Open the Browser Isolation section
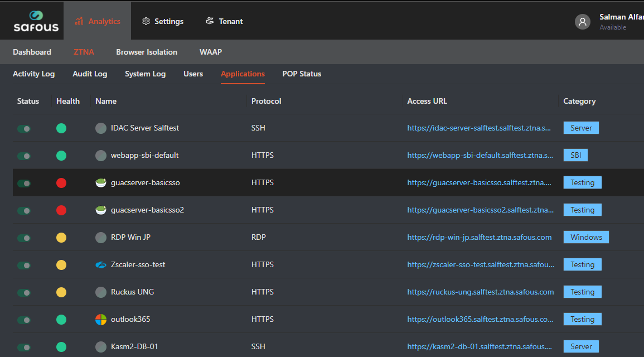The height and width of the screenshot is (357, 644). click(147, 52)
